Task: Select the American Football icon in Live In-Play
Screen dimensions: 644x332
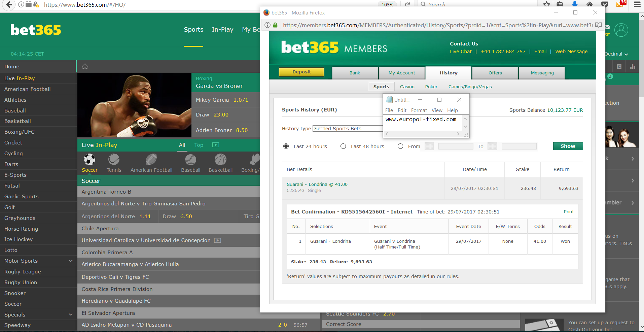Action: 151,159
